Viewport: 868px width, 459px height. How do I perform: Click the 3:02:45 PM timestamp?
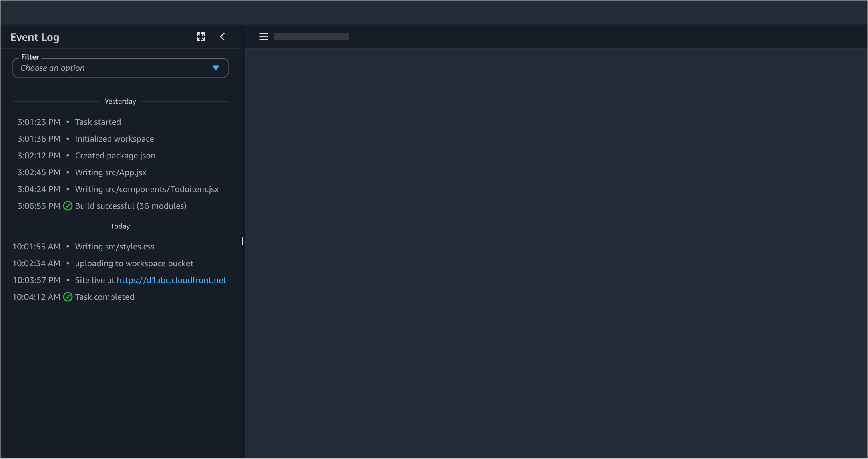pos(39,172)
